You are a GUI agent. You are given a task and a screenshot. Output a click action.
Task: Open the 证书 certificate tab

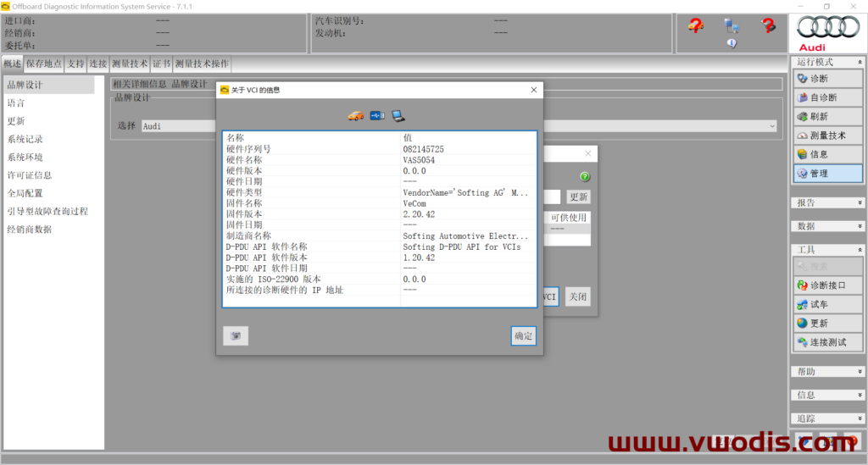162,64
